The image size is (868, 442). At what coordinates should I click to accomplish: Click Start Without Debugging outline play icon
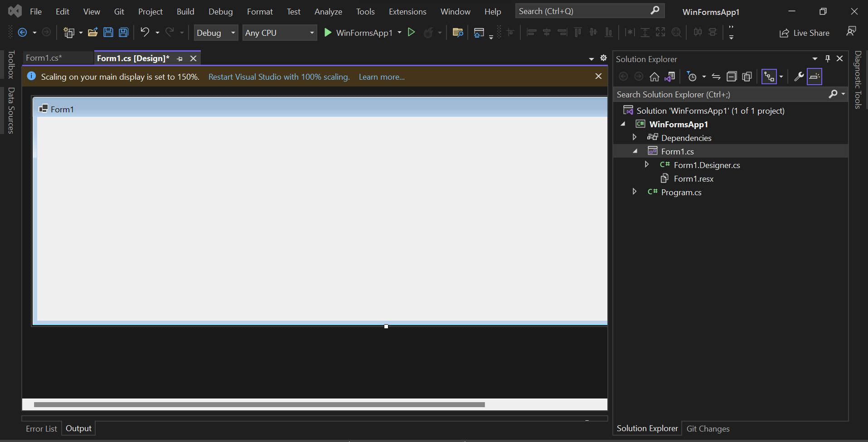pos(412,32)
